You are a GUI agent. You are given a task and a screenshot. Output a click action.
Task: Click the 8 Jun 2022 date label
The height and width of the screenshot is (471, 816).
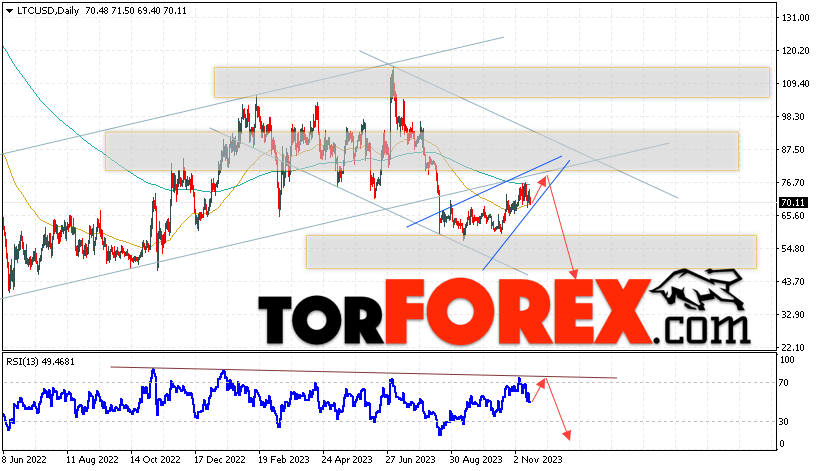click(x=24, y=460)
